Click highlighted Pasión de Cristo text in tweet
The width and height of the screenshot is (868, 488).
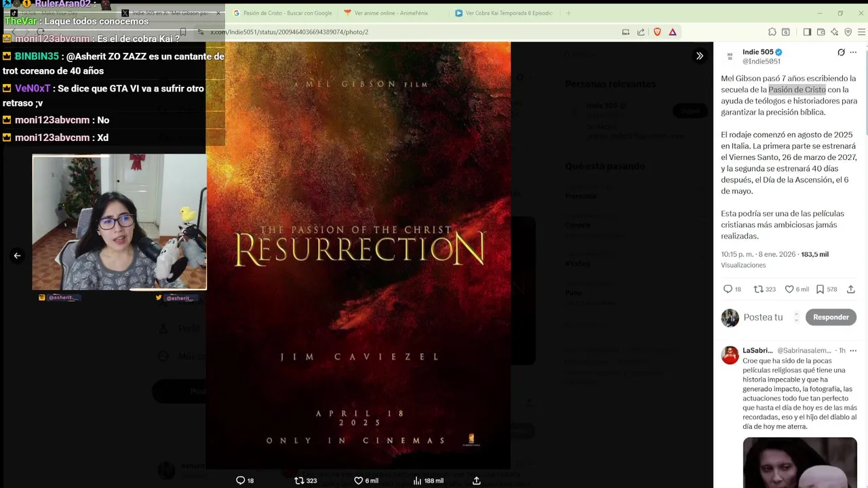(x=797, y=89)
